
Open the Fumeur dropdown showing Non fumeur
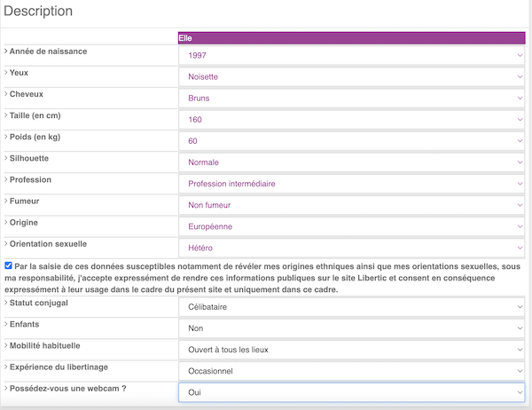352,205
